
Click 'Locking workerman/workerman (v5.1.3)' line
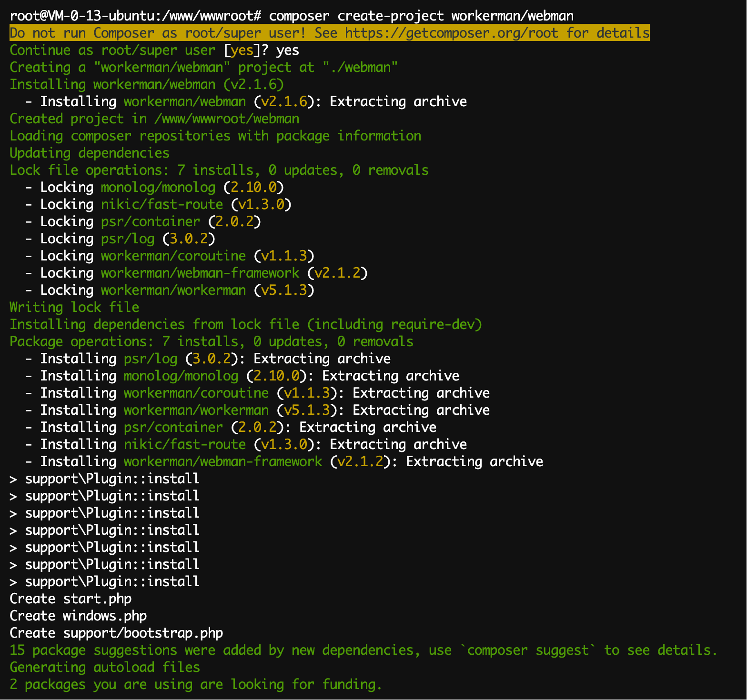170,290
